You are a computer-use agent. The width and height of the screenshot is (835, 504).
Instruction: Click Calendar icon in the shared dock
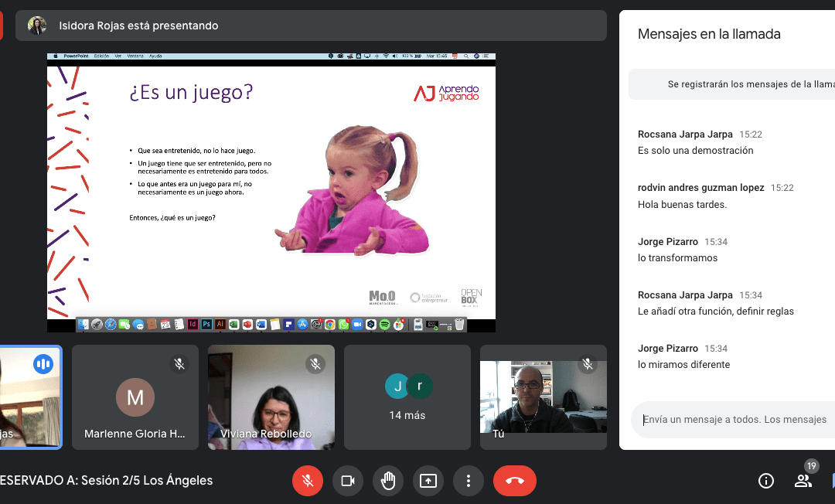point(165,324)
